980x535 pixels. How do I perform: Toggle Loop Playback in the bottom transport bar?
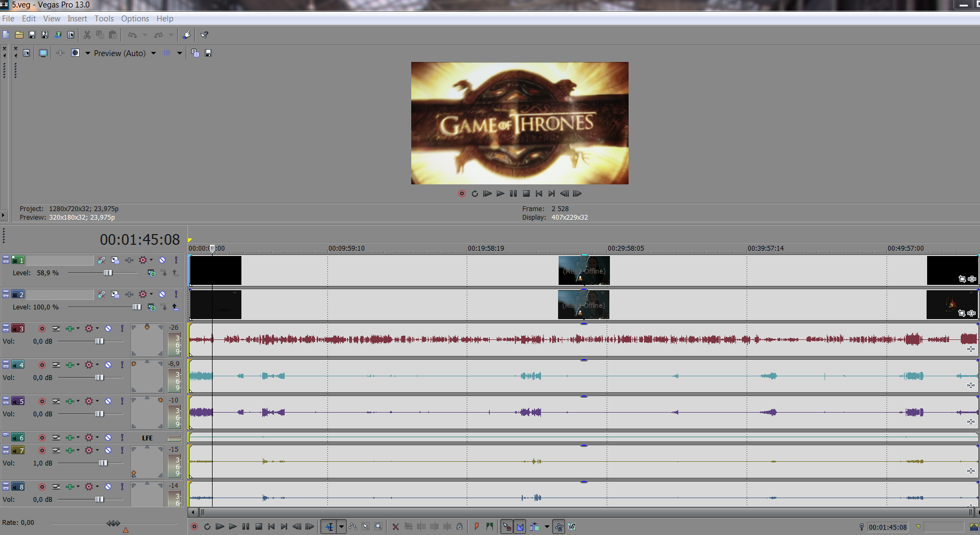pos(207,526)
